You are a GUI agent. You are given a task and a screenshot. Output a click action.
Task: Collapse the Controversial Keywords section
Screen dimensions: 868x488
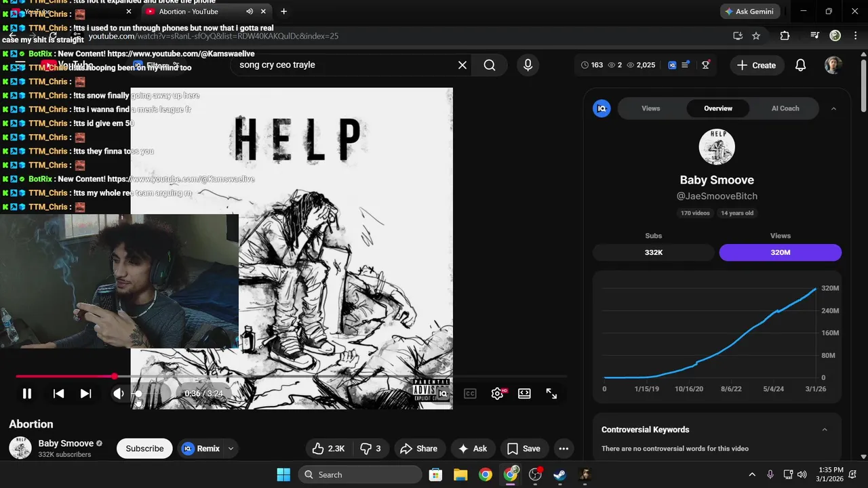[825, 430]
